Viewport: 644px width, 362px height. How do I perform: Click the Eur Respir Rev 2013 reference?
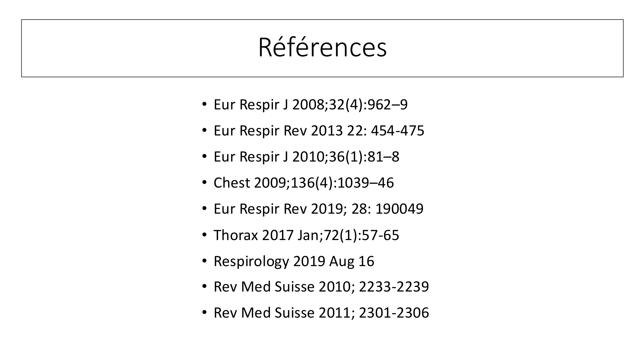319,131
